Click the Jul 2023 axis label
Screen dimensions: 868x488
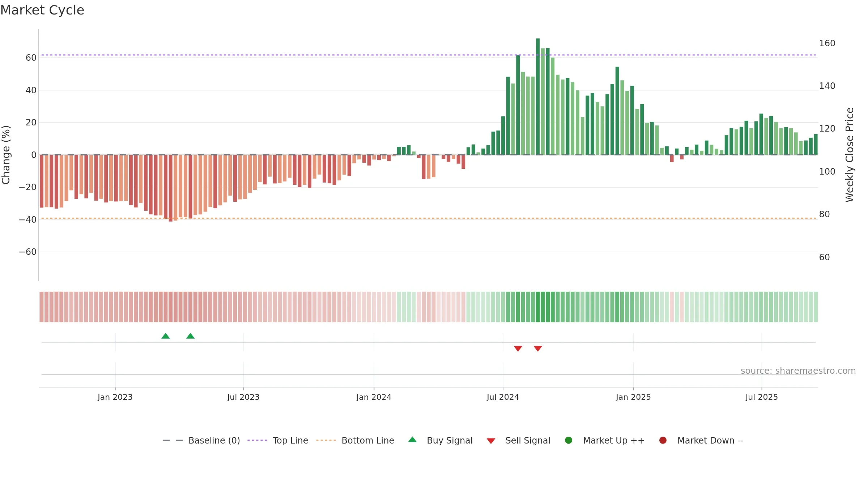(243, 397)
